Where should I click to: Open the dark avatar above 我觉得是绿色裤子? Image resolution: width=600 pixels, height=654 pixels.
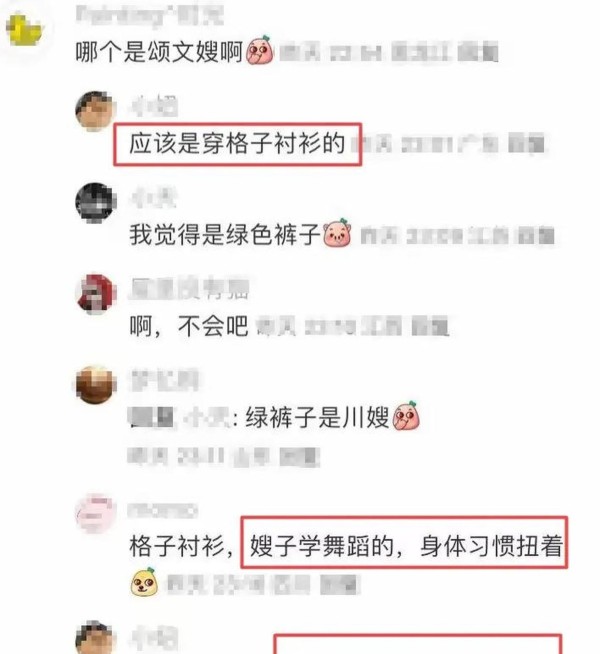[95, 202]
